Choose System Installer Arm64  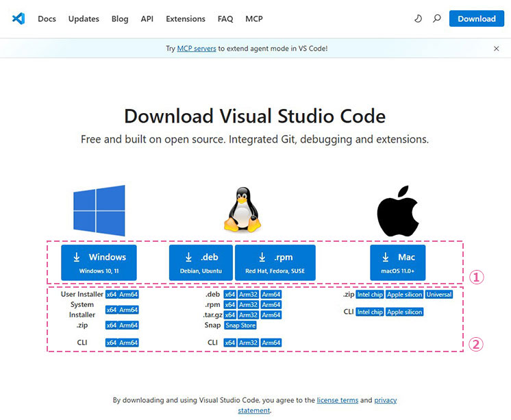click(x=128, y=310)
